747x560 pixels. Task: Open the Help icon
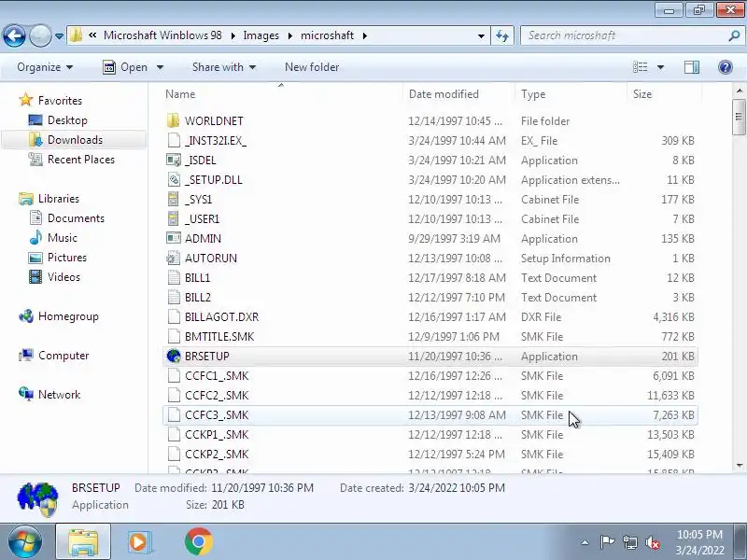click(x=726, y=67)
